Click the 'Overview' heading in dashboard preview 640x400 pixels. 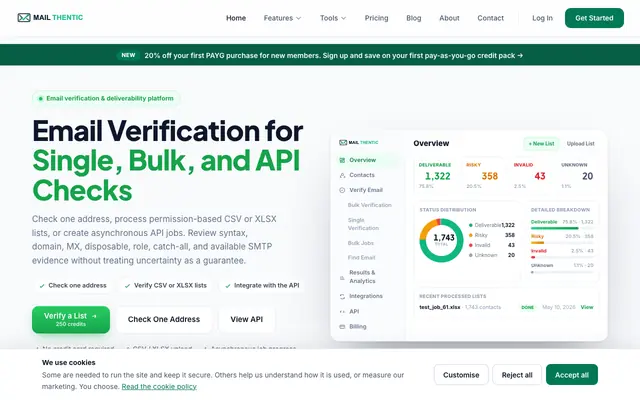coord(431,143)
